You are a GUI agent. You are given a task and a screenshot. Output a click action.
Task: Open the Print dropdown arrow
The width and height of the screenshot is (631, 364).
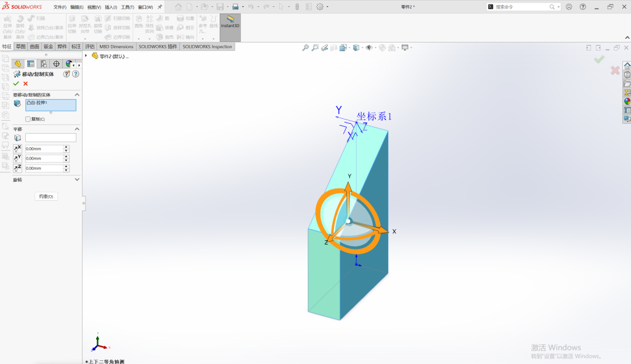pos(243,7)
